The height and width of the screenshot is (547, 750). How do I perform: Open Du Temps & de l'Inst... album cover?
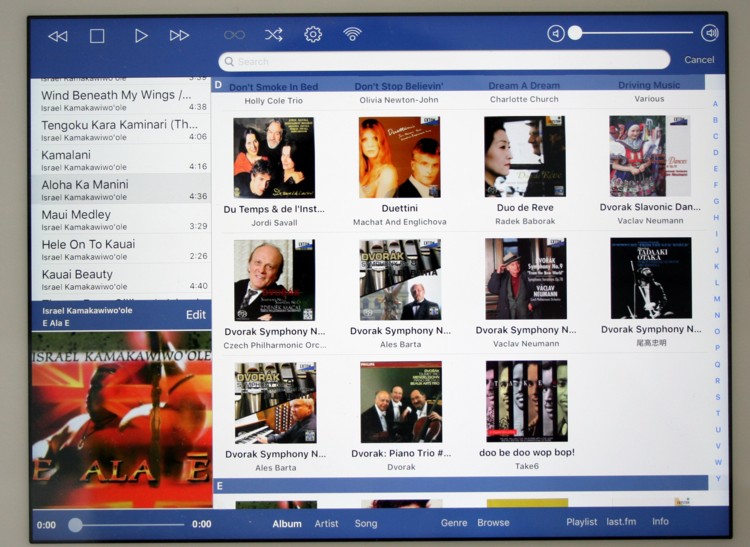[x=274, y=158]
